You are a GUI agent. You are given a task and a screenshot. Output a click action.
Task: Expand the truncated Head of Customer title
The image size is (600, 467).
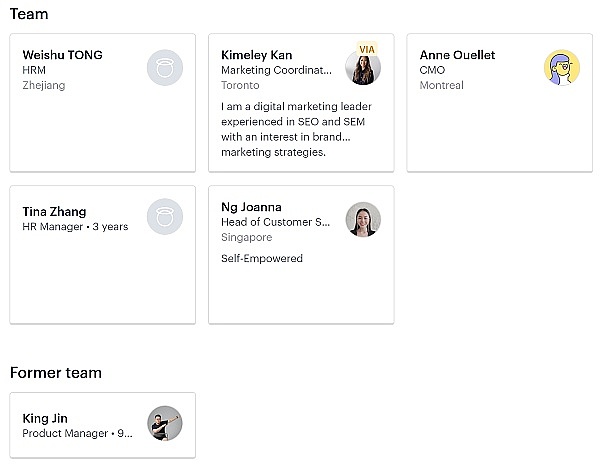point(275,222)
